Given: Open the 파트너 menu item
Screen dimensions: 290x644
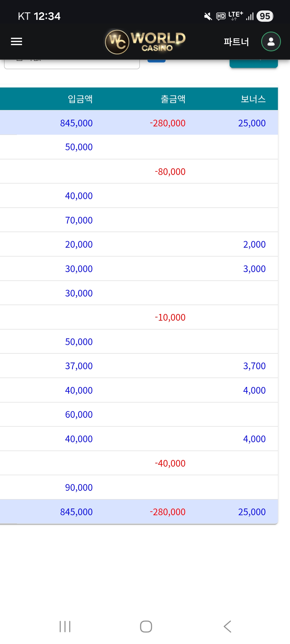Looking at the screenshot, I should 236,42.
